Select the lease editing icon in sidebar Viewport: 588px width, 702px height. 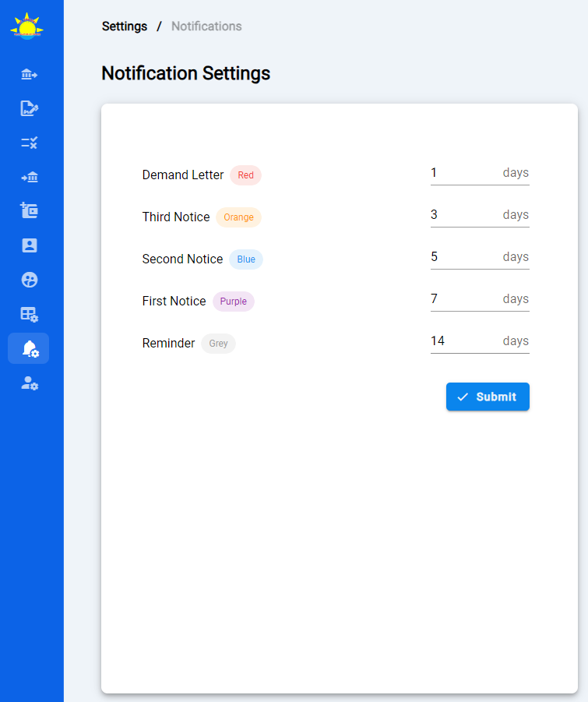(x=29, y=108)
